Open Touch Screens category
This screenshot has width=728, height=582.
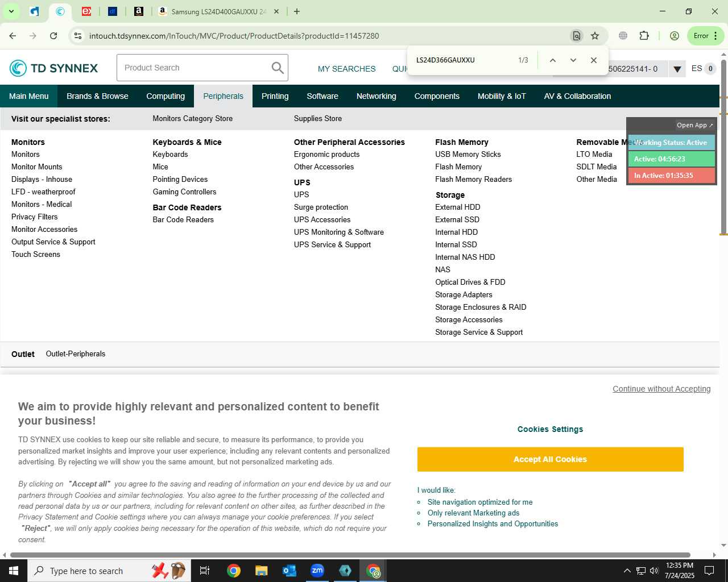[36, 255]
